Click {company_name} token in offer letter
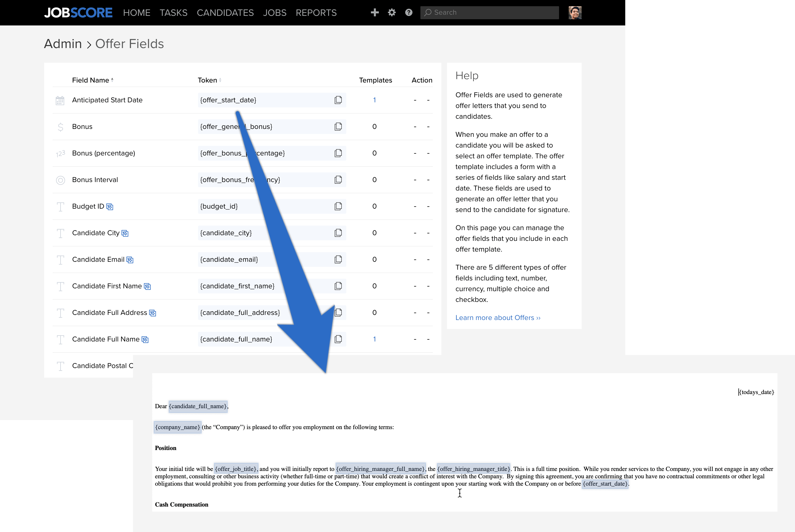The image size is (795, 532). [178, 427]
